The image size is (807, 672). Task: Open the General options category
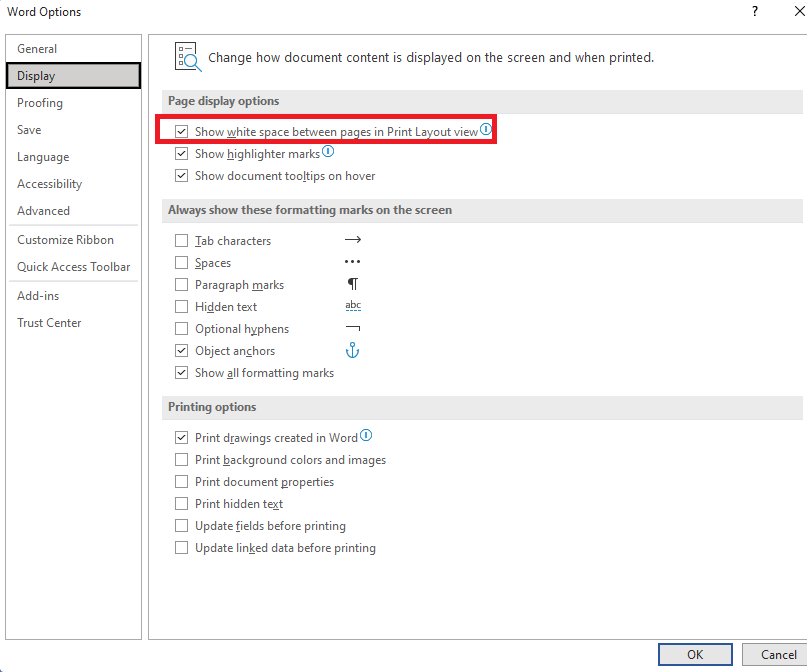pyautogui.click(x=74, y=49)
